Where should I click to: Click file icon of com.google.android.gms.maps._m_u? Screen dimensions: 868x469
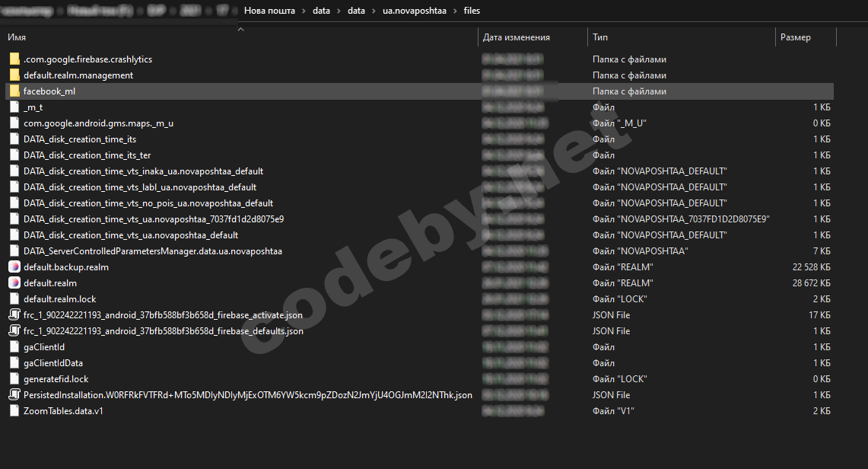pos(14,123)
